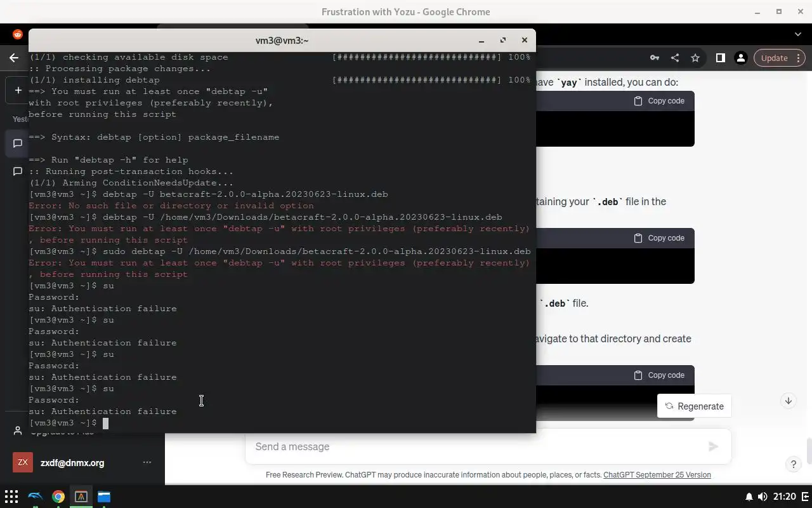Click '==> Syntax: debtap [option] package_filename'
812x508 pixels.
pos(154,137)
